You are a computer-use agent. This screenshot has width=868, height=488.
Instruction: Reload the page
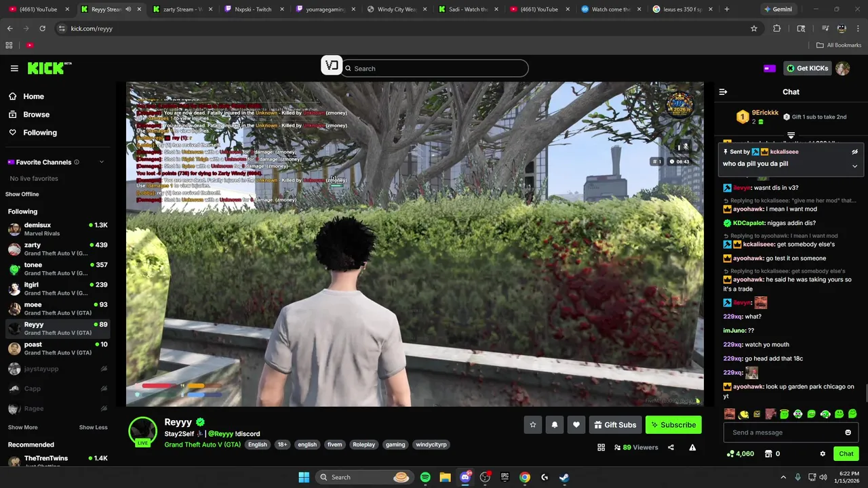[x=42, y=28]
